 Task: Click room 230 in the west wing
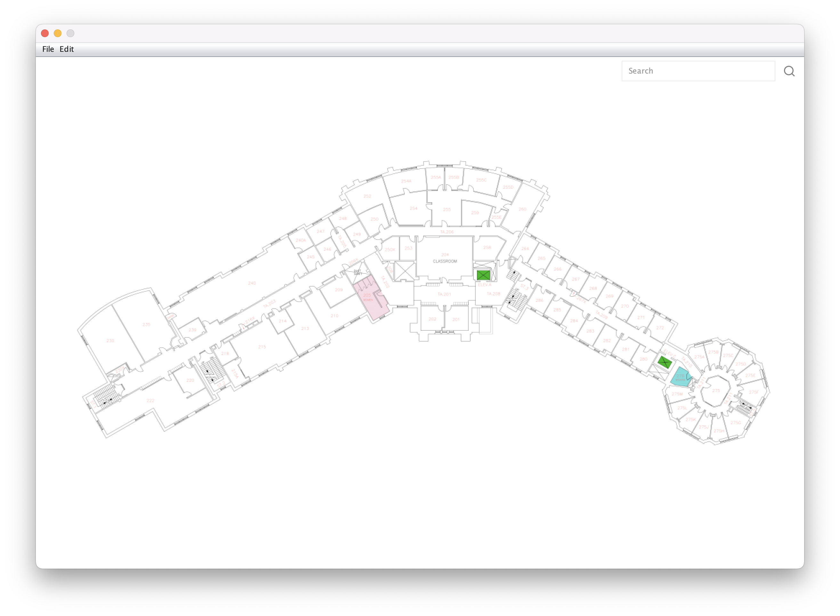pyautogui.click(x=110, y=340)
